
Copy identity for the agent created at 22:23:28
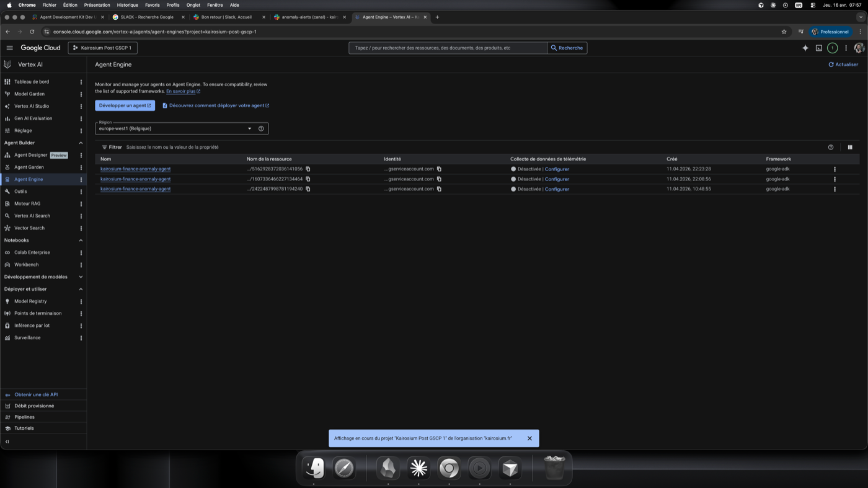click(x=439, y=169)
